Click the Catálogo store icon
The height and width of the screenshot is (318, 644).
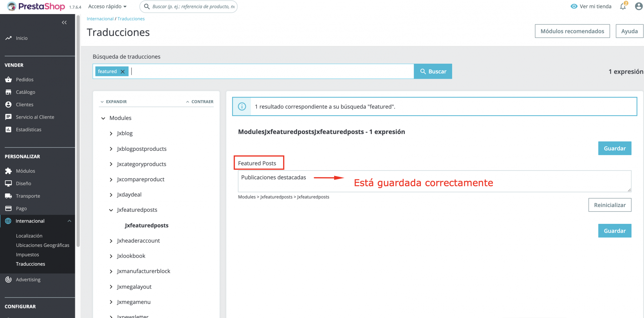[8, 92]
